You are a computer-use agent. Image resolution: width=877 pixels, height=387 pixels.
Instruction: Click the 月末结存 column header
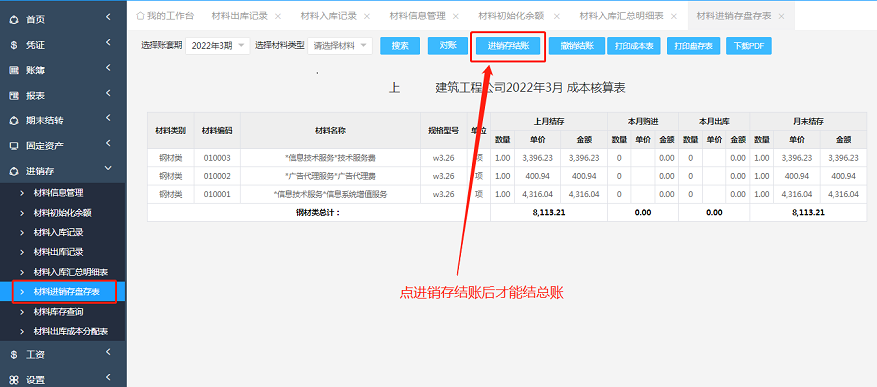(808, 121)
